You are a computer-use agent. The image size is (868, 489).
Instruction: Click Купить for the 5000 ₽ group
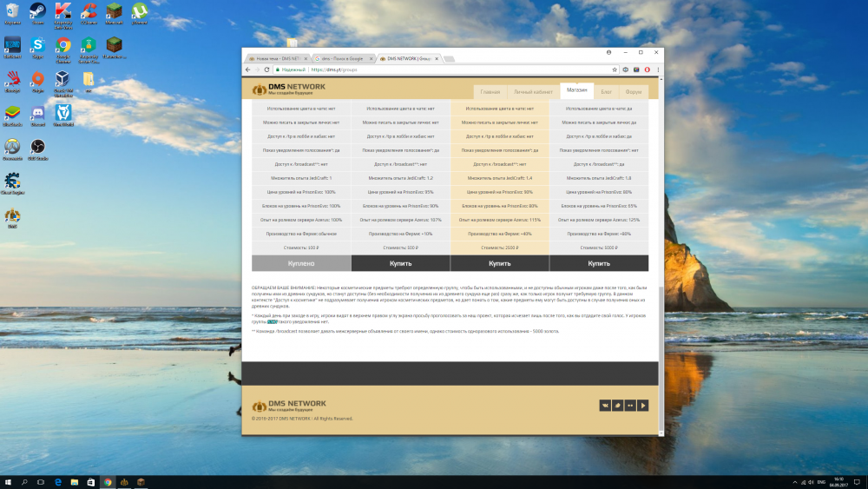(x=599, y=263)
